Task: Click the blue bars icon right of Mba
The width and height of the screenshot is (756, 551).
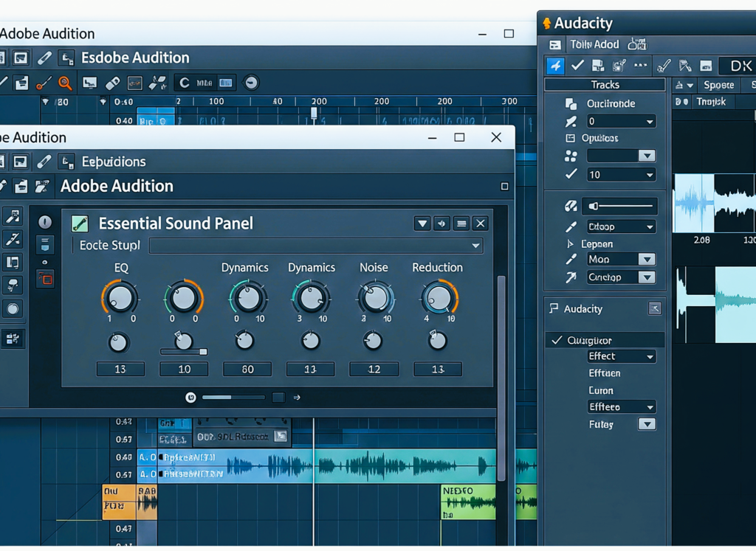Action: [x=226, y=83]
